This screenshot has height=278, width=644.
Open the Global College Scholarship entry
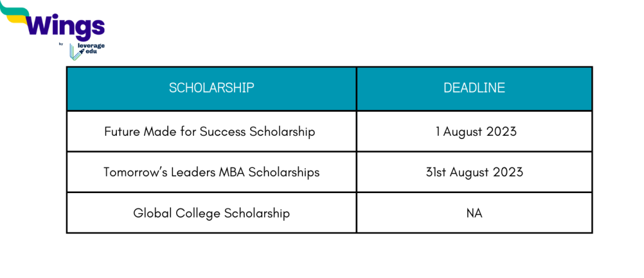pos(211,213)
